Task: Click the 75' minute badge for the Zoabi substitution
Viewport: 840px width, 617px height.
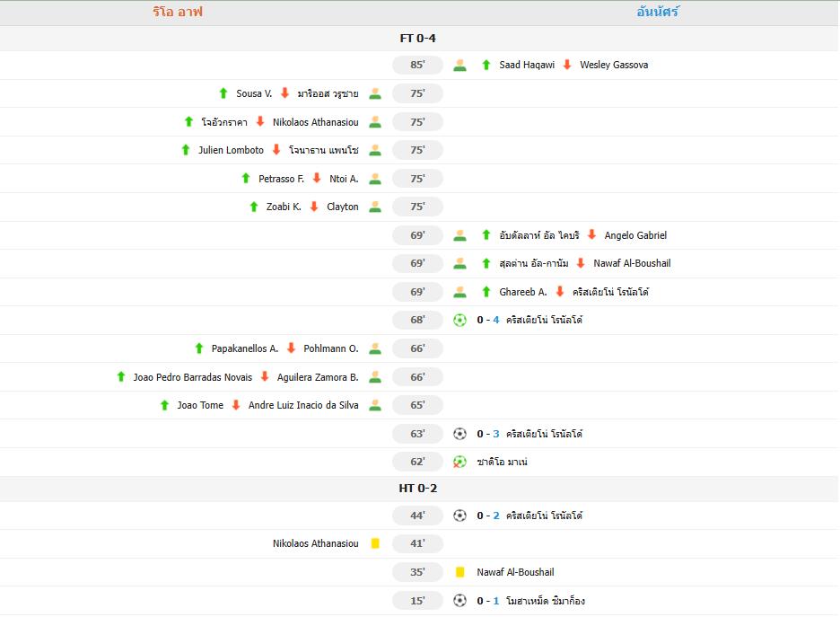Action: coord(416,207)
